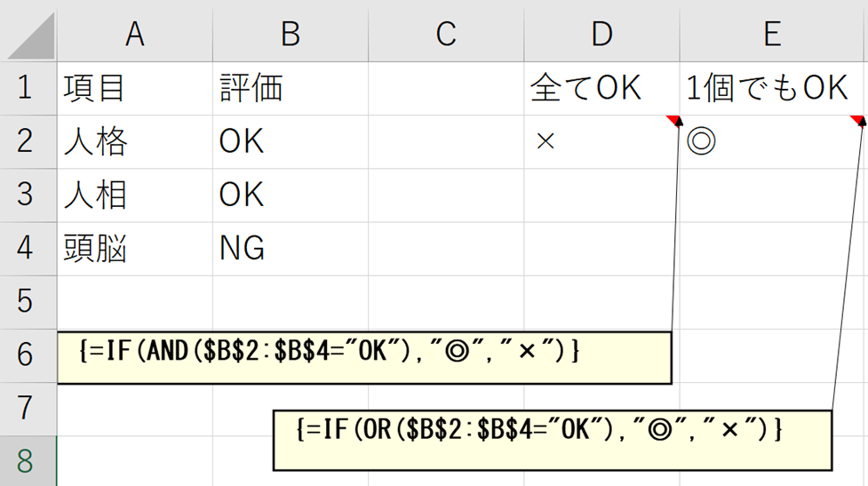The width and height of the screenshot is (868, 486).
Task: Select column C header
Action: pyautogui.click(x=445, y=33)
